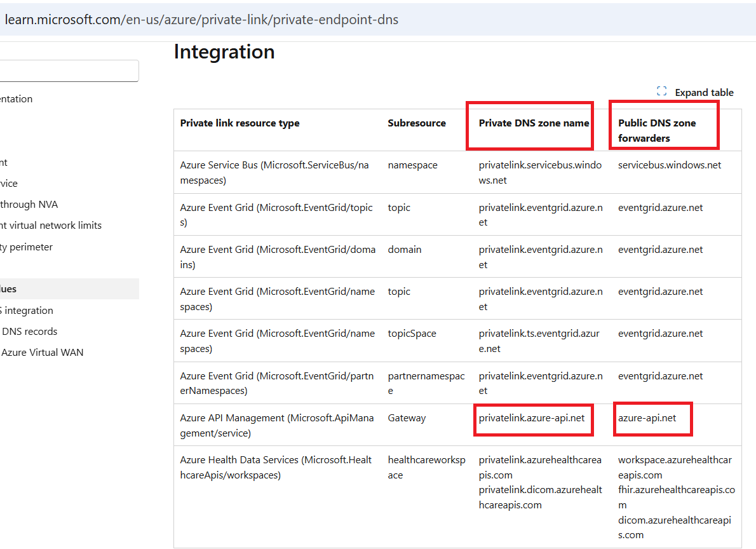Click 'Public DNS zone forwarders' column header
The image size is (756, 549).
click(x=657, y=131)
